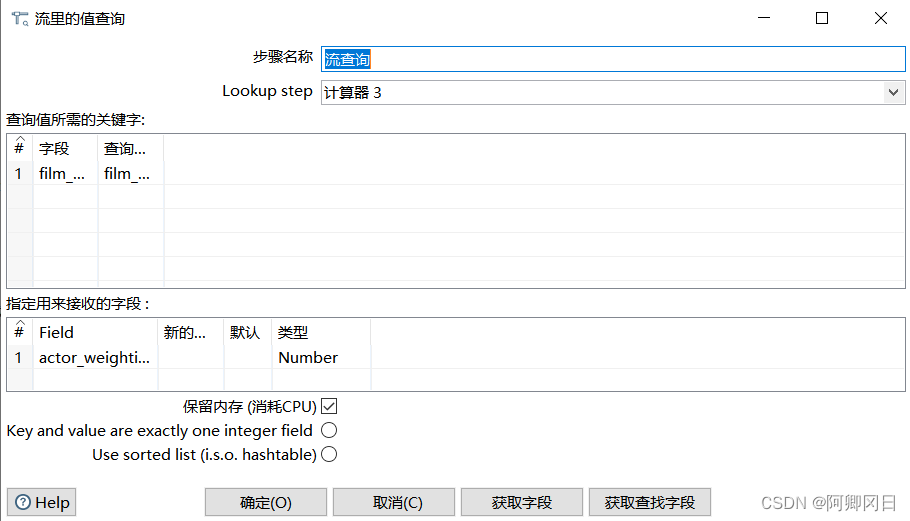Toggle the 保留内存 (消耗CPU) checkbox

tap(329, 407)
